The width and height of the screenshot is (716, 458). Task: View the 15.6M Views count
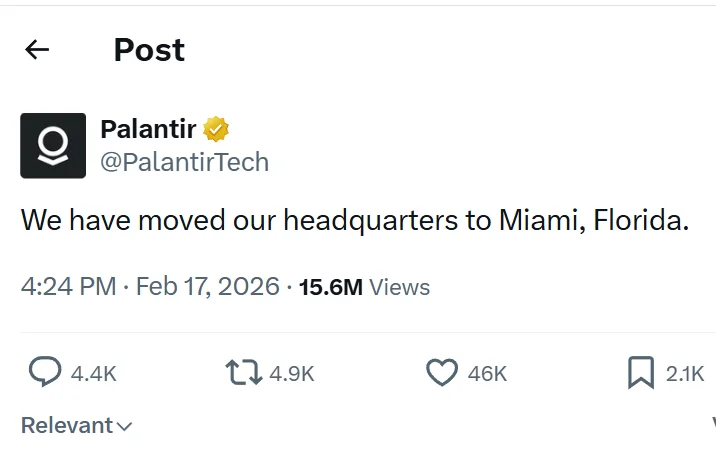[364, 287]
